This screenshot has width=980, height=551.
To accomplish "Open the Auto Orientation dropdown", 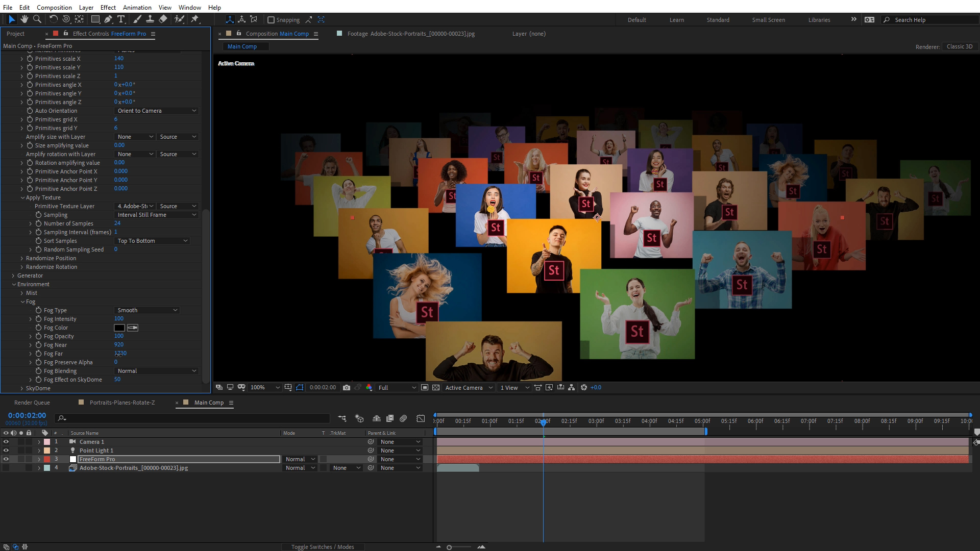I will pyautogui.click(x=156, y=111).
